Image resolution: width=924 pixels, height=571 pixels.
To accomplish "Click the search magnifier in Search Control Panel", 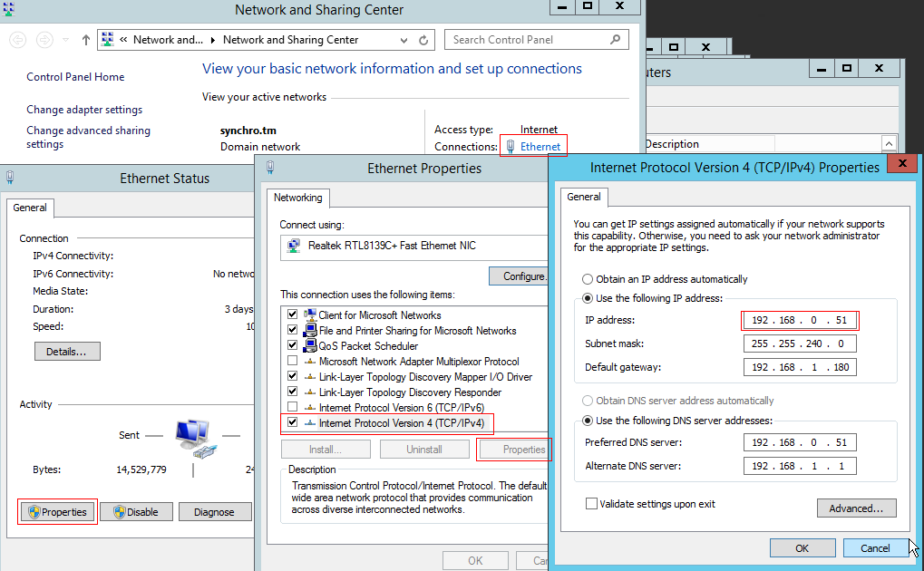I will (615, 40).
